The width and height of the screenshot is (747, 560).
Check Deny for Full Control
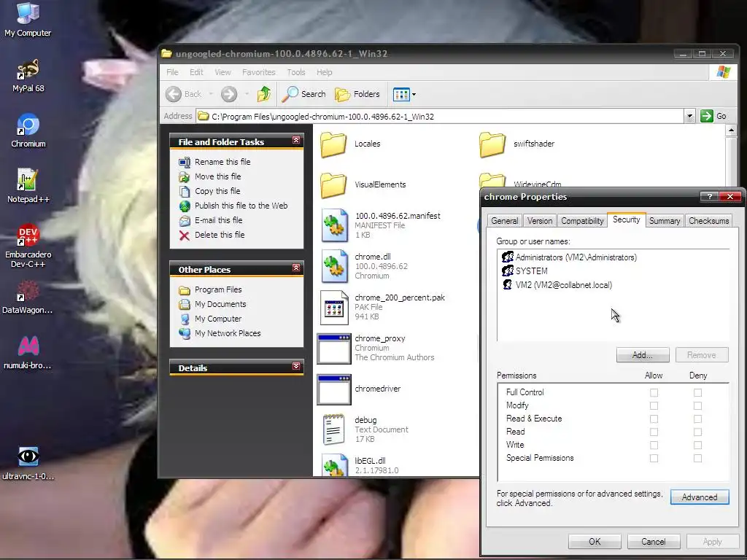(x=697, y=393)
